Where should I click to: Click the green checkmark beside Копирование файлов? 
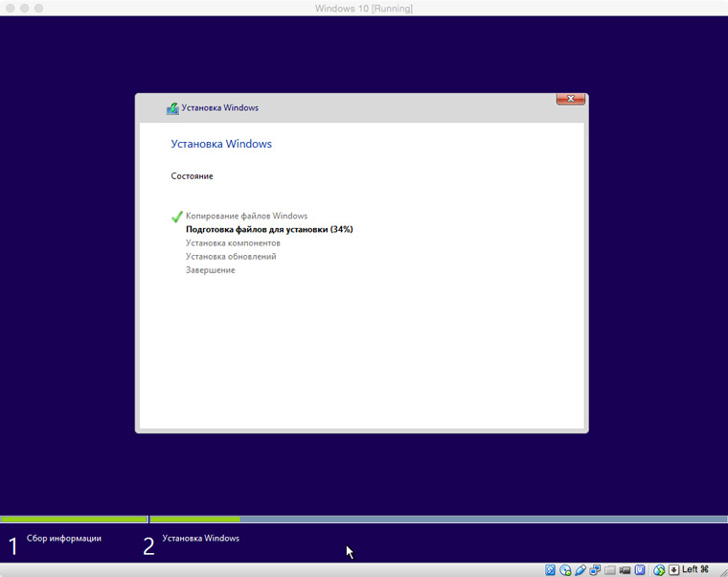pyautogui.click(x=176, y=217)
